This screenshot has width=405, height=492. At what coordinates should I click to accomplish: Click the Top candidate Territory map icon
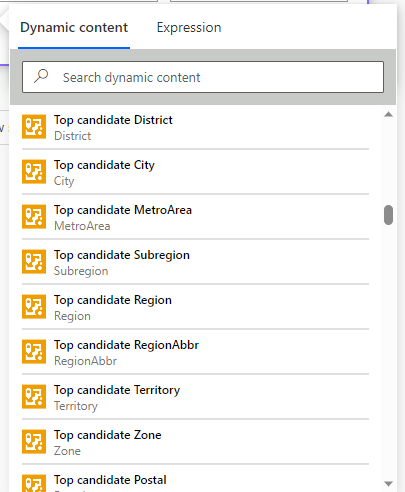click(x=34, y=397)
